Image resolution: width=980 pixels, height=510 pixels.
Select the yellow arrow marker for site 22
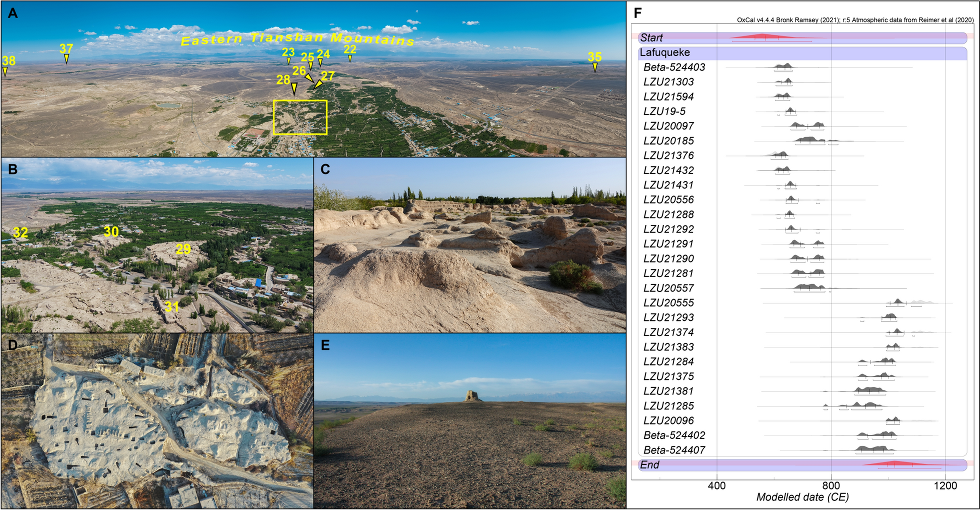350,58
